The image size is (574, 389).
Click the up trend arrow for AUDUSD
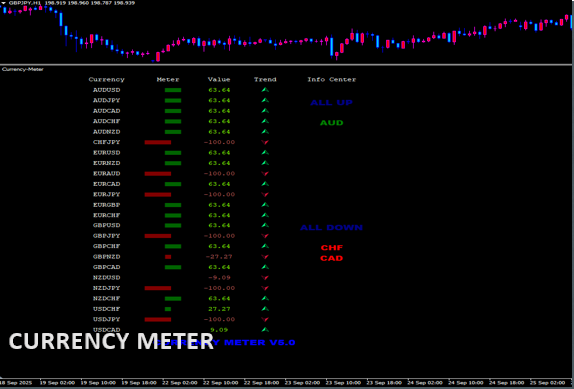265,90
